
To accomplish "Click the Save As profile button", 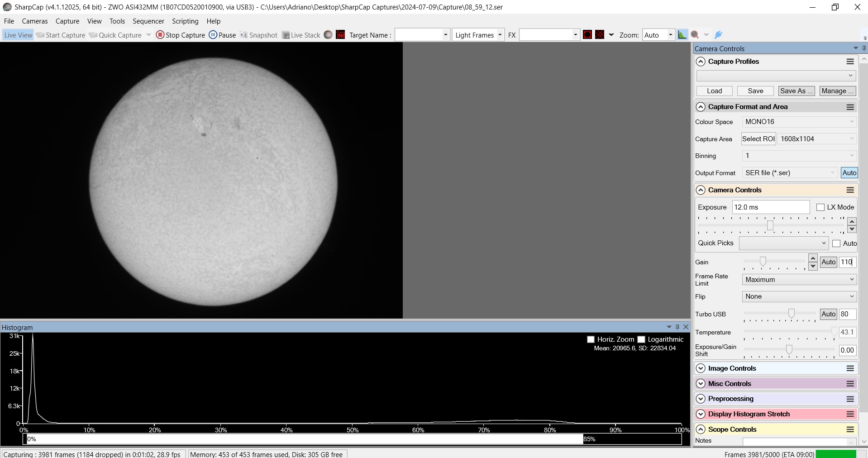I will [x=796, y=91].
